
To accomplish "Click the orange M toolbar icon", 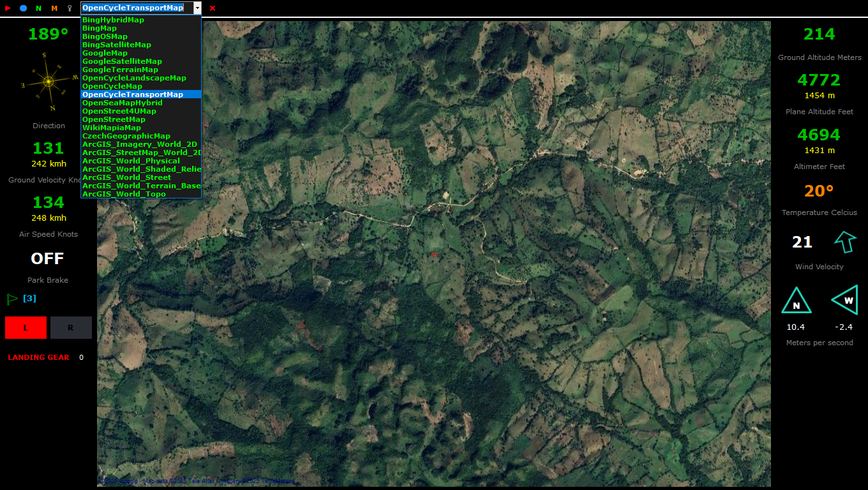I will coord(54,8).
